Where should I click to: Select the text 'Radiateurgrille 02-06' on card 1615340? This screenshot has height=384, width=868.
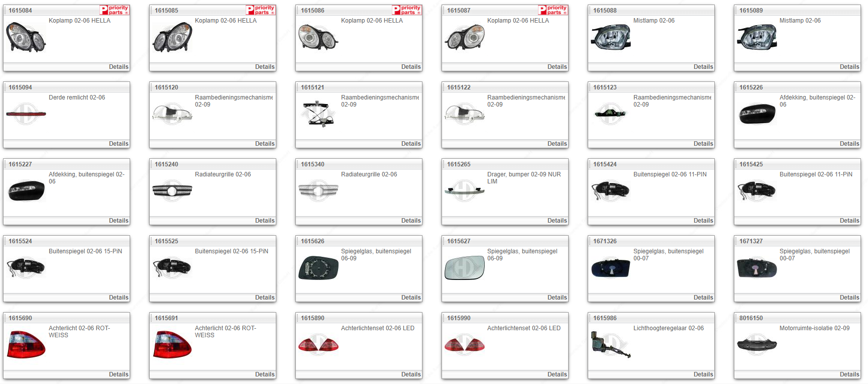369,174
